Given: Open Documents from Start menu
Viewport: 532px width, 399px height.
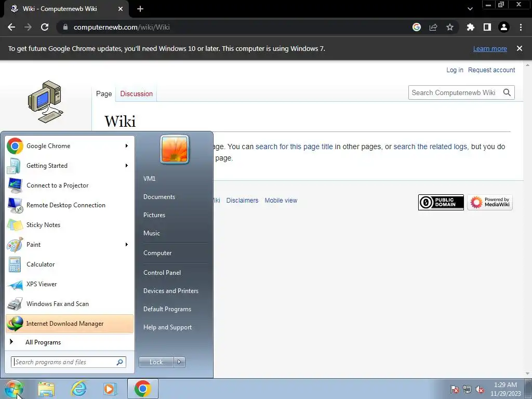Looking at the screenshot, I should point(159,197).
